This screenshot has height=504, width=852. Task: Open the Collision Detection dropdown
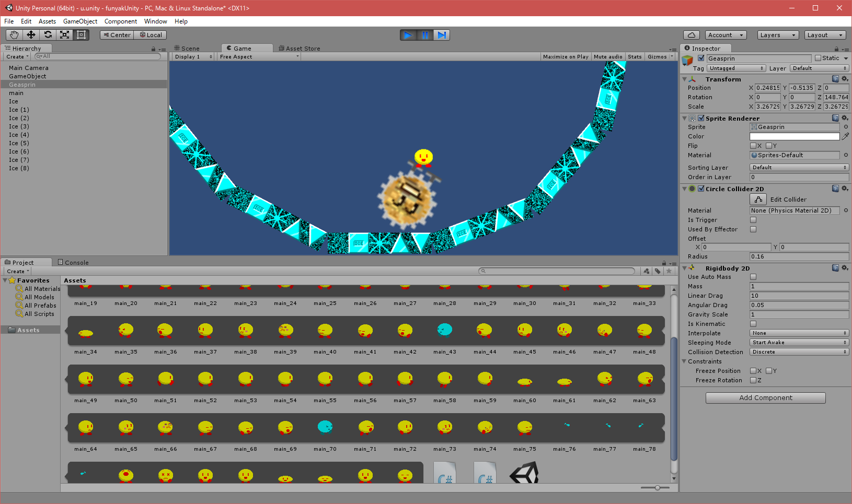coord(799,352)
